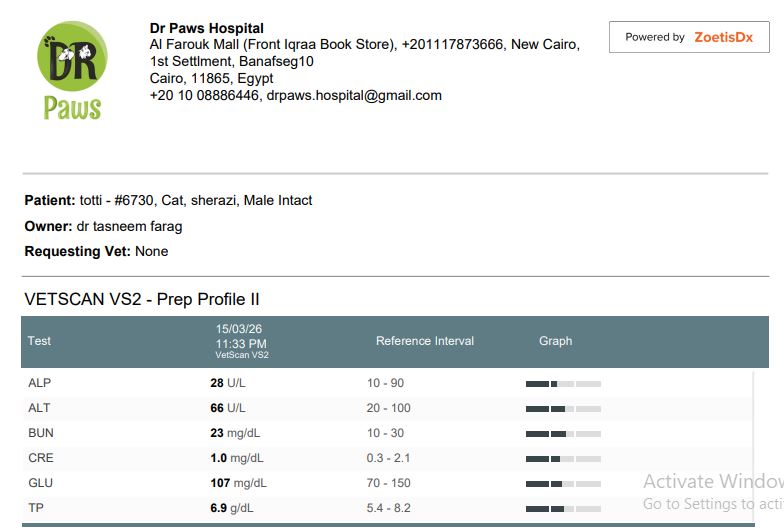
Task: Click the drpaws.hospital@gmail.com email address
Action: 354,96
